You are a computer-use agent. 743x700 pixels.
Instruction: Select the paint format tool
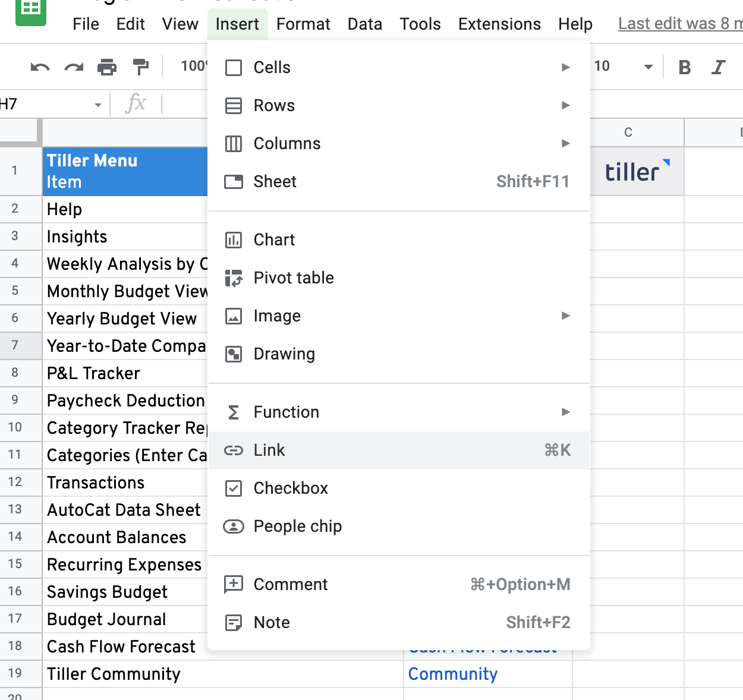coord(141,67)
